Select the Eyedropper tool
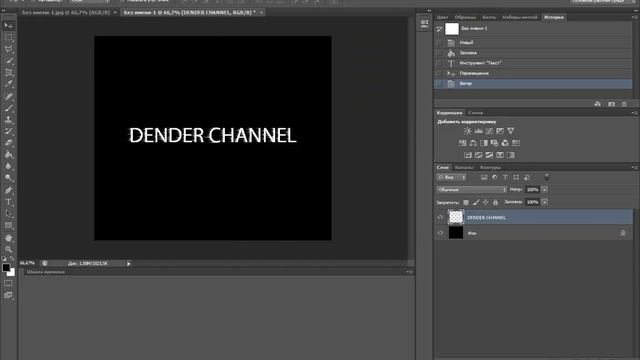The height and width of the screenshot is (360, 640). click(x=9, y=84)
